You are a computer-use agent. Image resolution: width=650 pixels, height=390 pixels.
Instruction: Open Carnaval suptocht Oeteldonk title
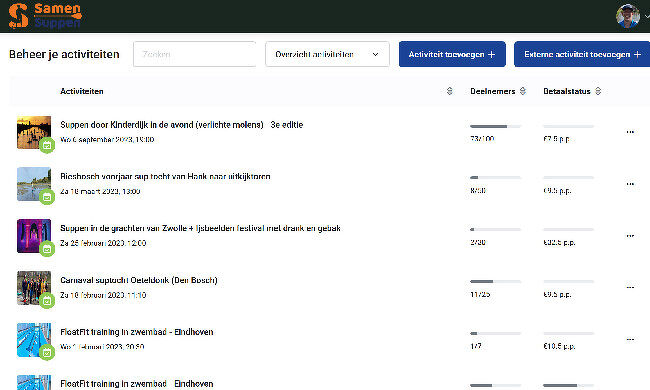tap(139, 280)
